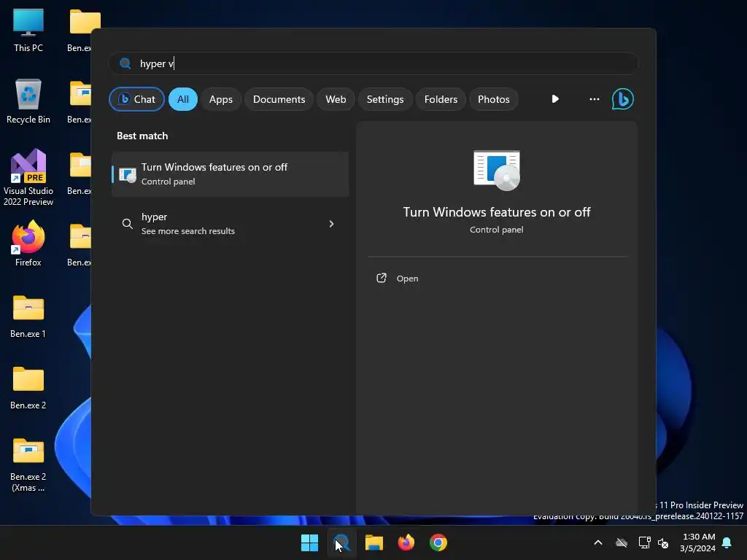Switch to the Web filter
This screenshot has width=747, height=560.
336,99
